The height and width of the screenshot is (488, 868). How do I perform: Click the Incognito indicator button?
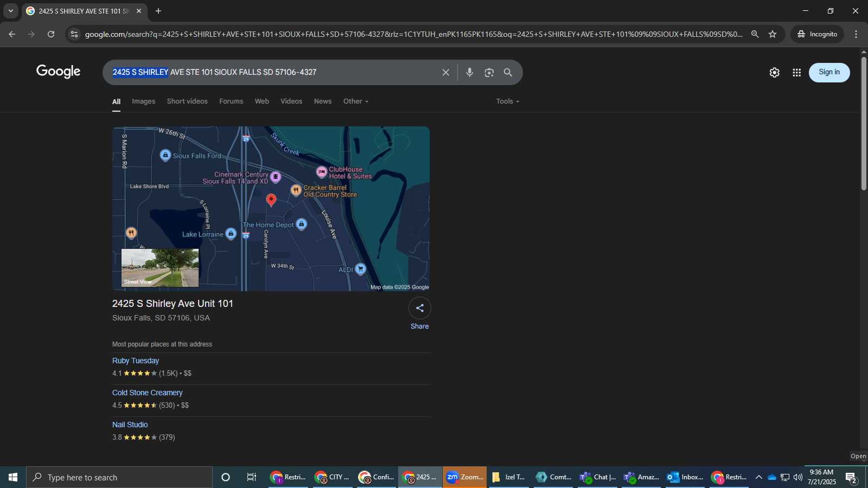coord(817,34)
